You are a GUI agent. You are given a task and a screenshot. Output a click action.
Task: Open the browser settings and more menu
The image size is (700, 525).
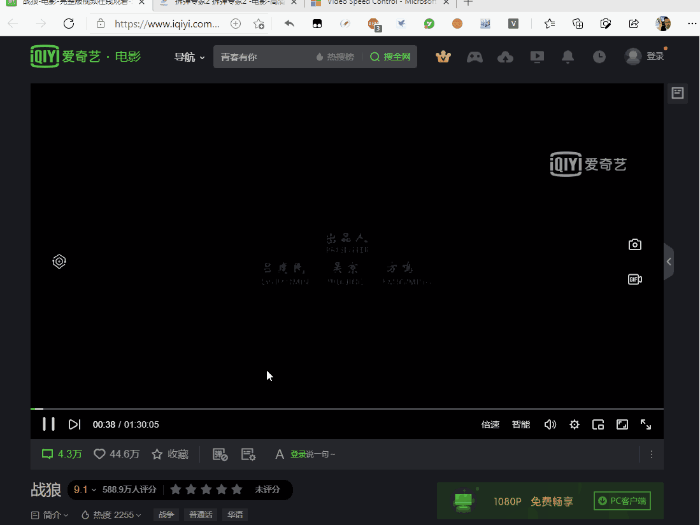pyautogui.click(x=692, y=24)
